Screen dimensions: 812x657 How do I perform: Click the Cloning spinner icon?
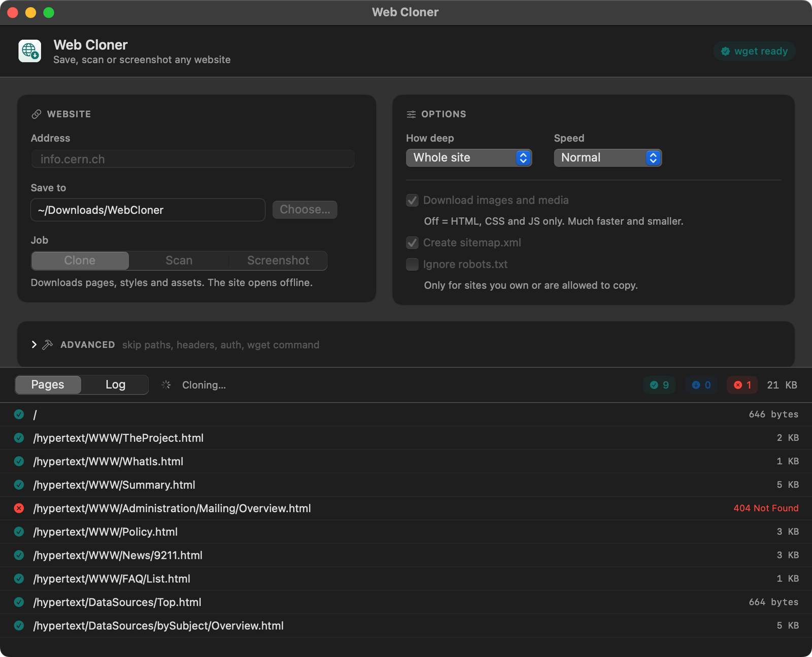(166, 385)
